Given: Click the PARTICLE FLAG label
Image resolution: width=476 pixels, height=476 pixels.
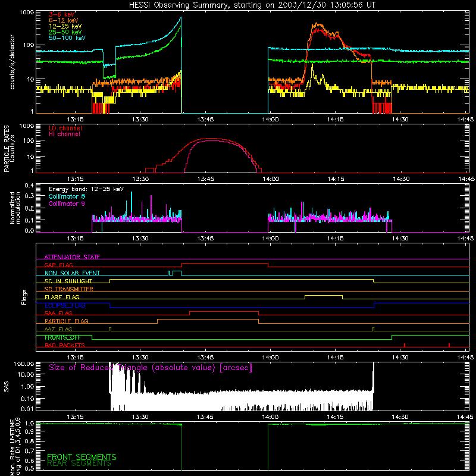Looking at the screenshot, I should (x=67, y=321).
